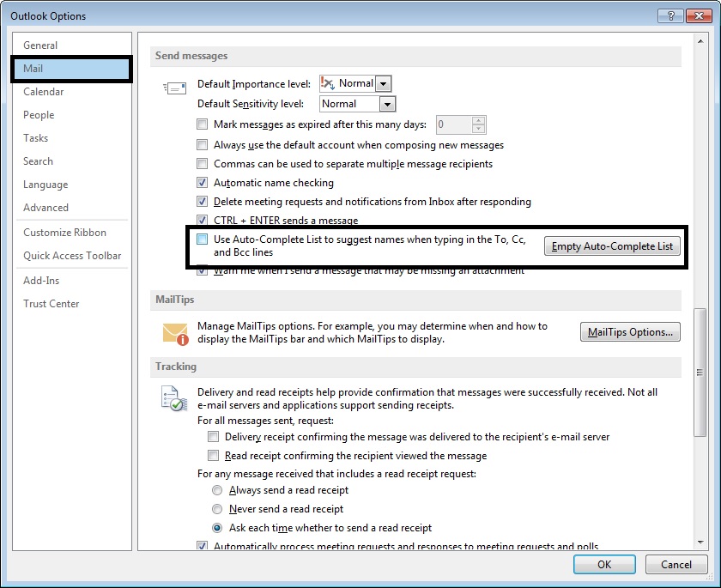Uncheck Automatic name checking
Screen dimensions: 721x588
click(202, 183)
